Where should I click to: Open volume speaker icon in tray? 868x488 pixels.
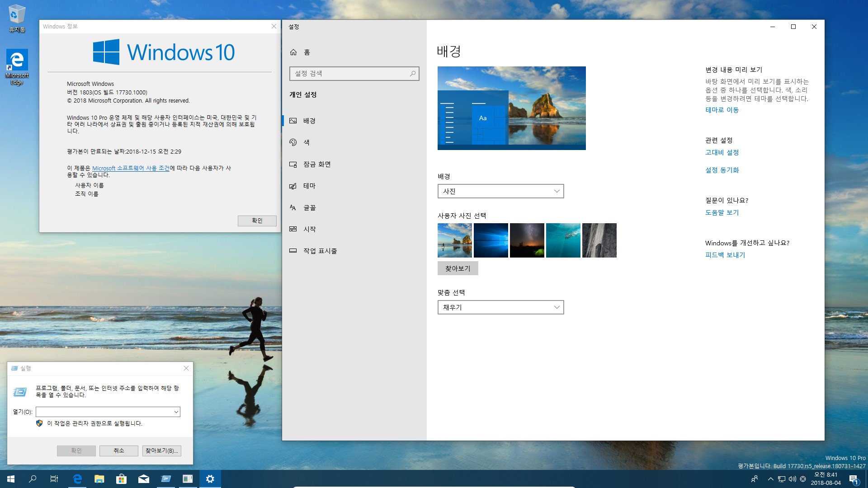792,479
